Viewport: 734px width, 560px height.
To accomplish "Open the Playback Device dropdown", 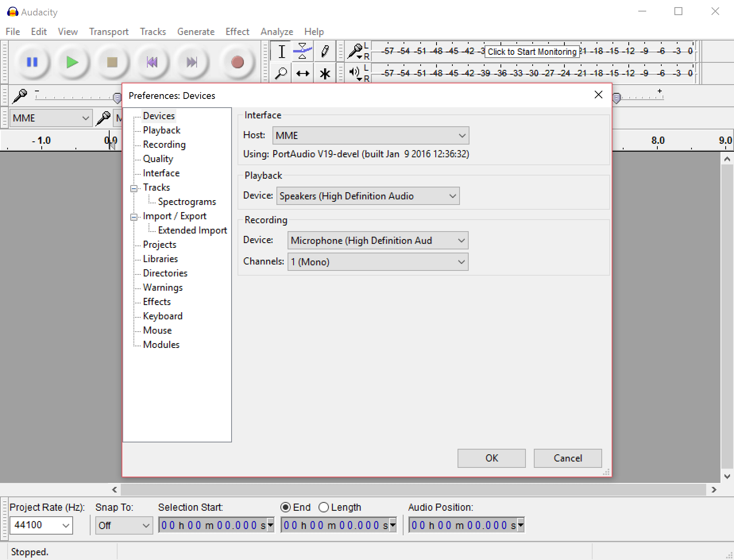I will coord(368,196).
